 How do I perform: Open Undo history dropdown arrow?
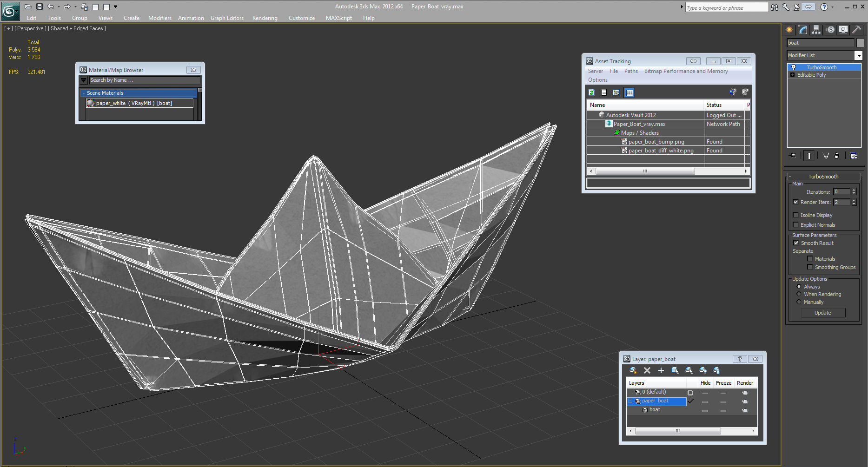point(59,7)
